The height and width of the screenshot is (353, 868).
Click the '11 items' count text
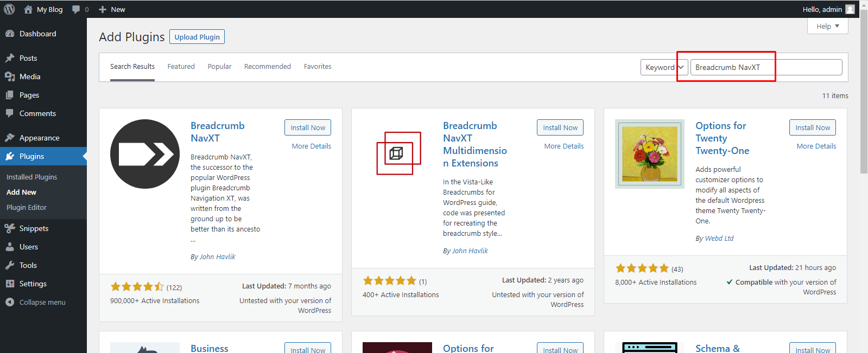(835, 95)
